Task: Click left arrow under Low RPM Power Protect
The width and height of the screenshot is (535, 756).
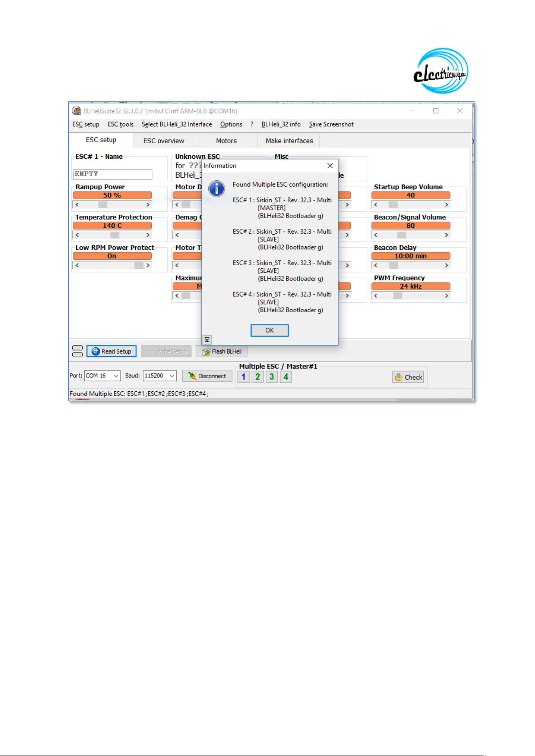Action: (77, 265)
